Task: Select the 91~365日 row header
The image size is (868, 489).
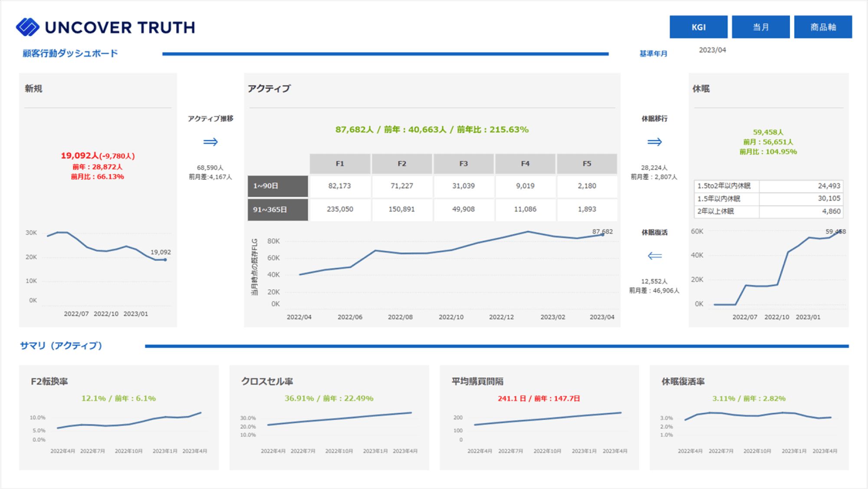Action: (278, 209)
